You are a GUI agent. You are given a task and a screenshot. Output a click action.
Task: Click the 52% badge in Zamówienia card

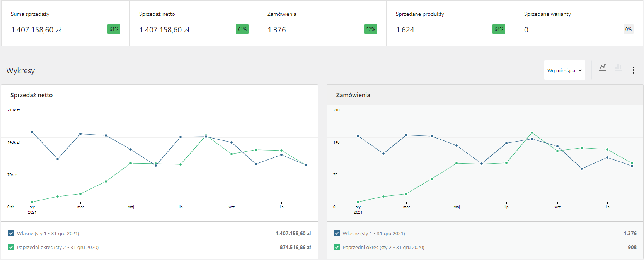370,29
